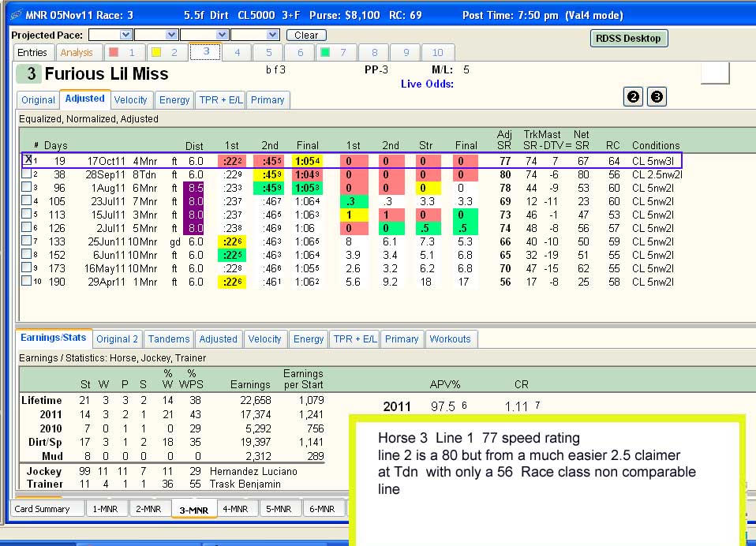The height and width of the screenshot is (546, 756).
Task: Click the Adj SR value 80 in line 2
Action: [505, 174]
